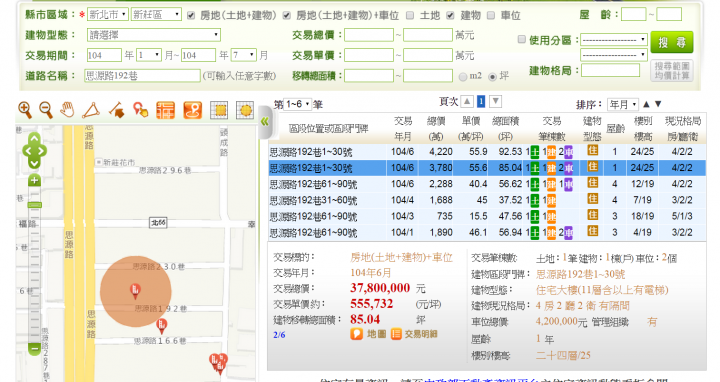The image size is (720, 382).
Task: Click the 搜尋範圍均價計算 button
Action: pyautogui.click(x=672, y=71)
